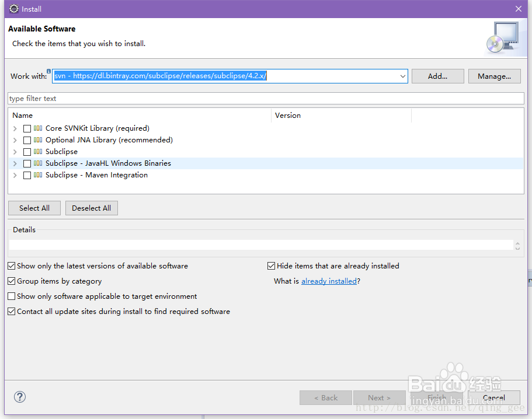The width and height of the screenshot is (532, 419).
Task: Click the Finish button
Action: coord(437,397)
